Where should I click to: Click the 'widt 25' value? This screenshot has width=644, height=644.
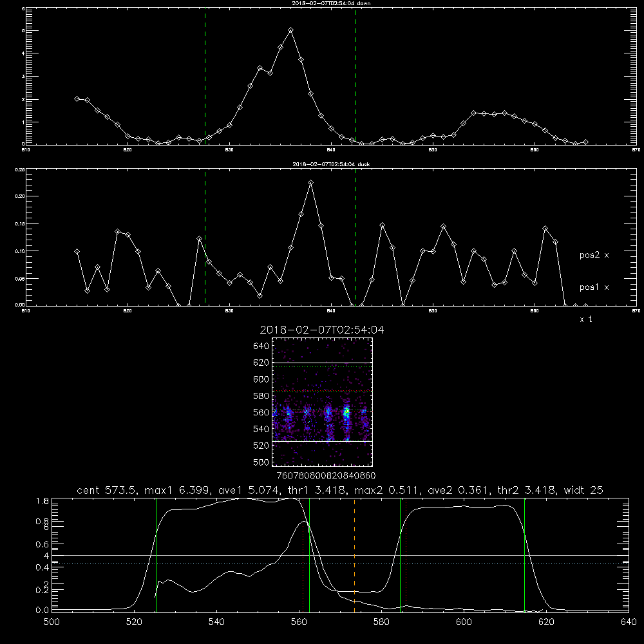point(583,490)
